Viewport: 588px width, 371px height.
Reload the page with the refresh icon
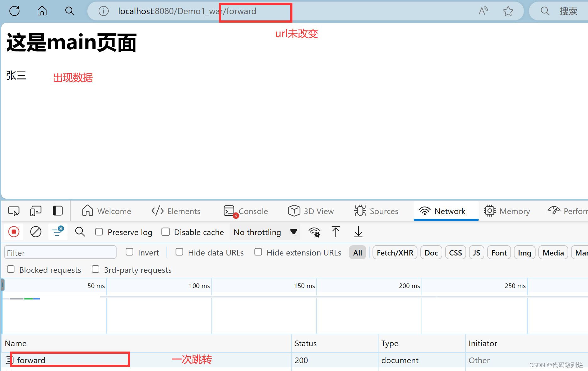[14, 11]
